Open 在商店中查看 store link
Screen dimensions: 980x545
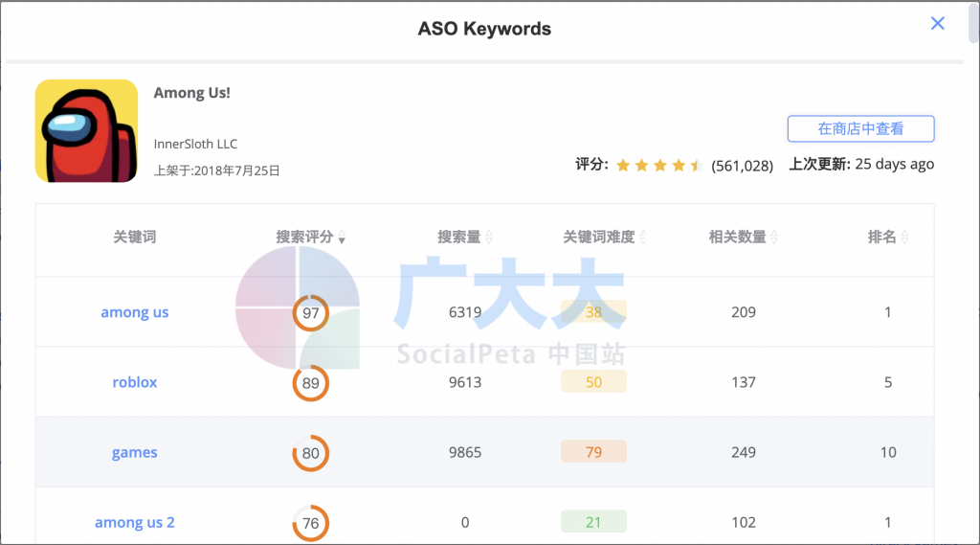pos(860,129)
